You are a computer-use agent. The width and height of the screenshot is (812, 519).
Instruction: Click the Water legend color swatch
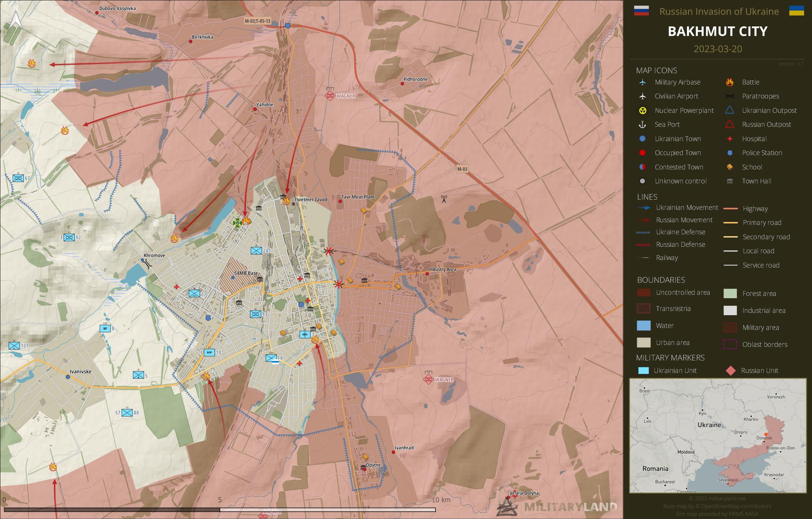(x=643, y=325)
